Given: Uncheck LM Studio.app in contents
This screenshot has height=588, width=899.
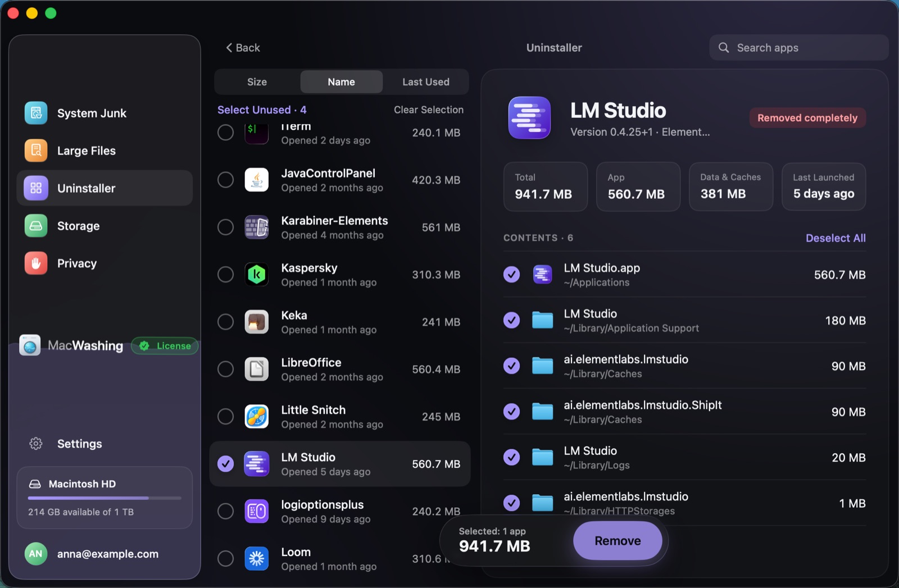Looking at the screenshot, I should point(511,274).
